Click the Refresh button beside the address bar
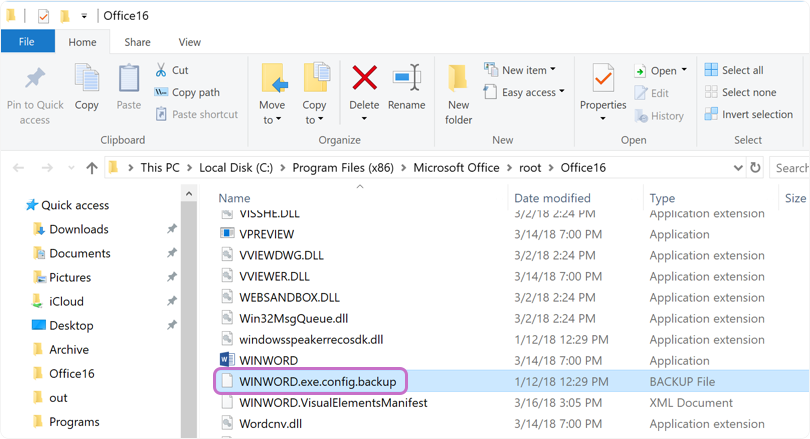Image resolution: width=810 pixels, height=439 pixels. tap(755, 168)
